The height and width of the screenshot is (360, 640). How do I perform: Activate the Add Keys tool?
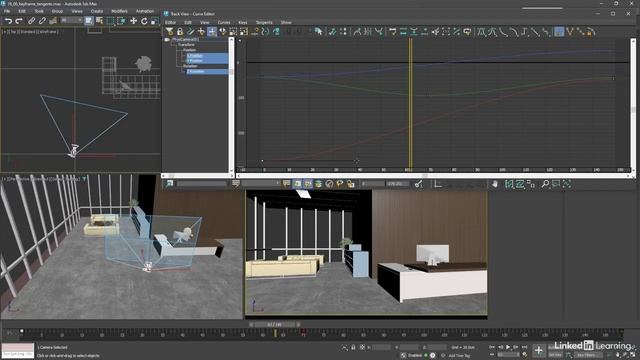(x=201, y=31)
